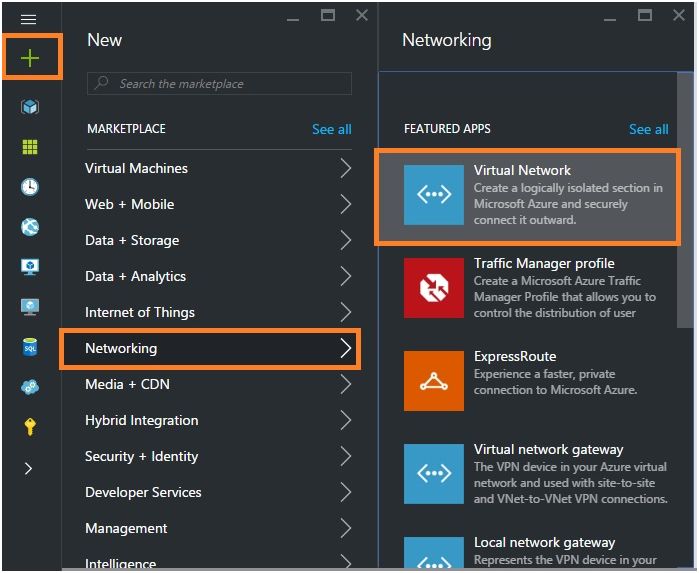Click the green plus New button

coord(30,58)
